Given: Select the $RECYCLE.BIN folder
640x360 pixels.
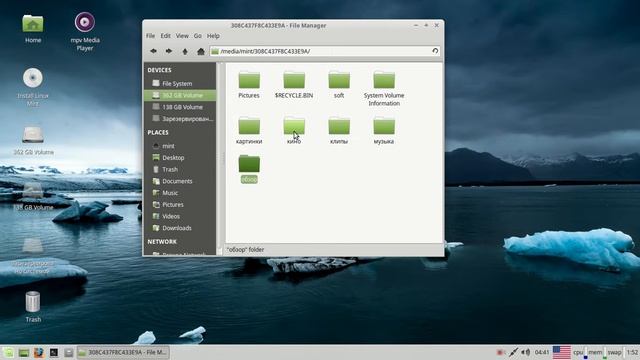Looking at the screenshot, I should tap(294, 84).
